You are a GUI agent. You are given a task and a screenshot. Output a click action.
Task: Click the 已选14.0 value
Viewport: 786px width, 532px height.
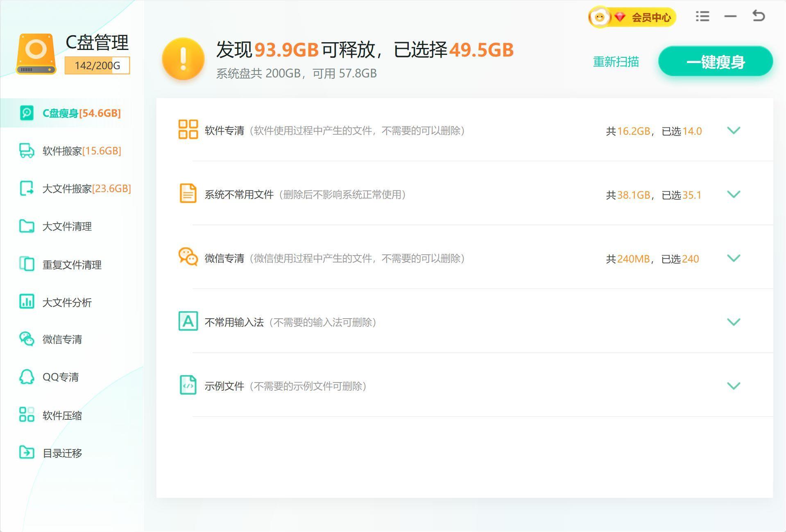pos(682,131)
